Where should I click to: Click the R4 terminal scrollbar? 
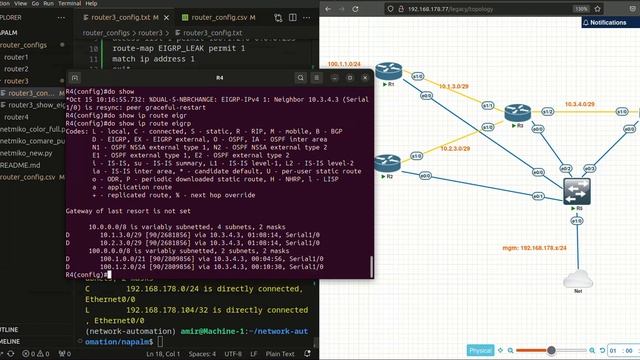(371, 267)
